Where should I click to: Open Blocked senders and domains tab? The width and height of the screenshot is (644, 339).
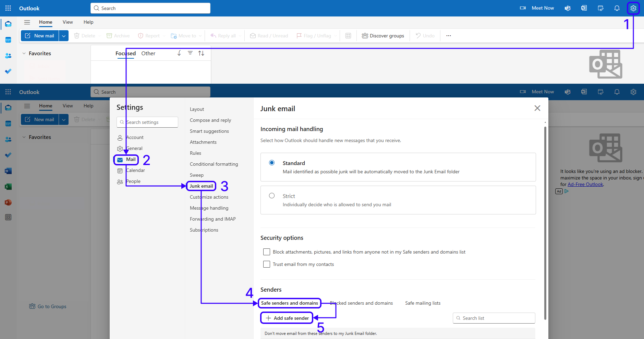361,303
